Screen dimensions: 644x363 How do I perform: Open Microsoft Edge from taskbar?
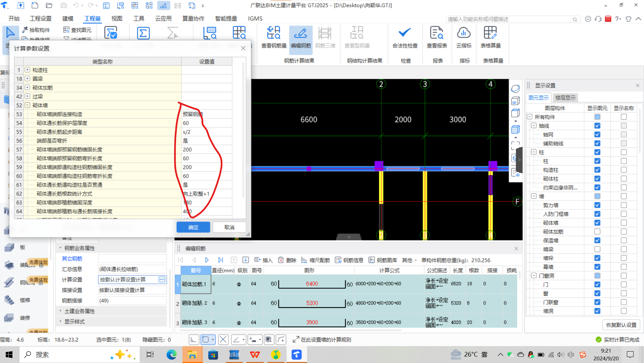coord(171,355)
